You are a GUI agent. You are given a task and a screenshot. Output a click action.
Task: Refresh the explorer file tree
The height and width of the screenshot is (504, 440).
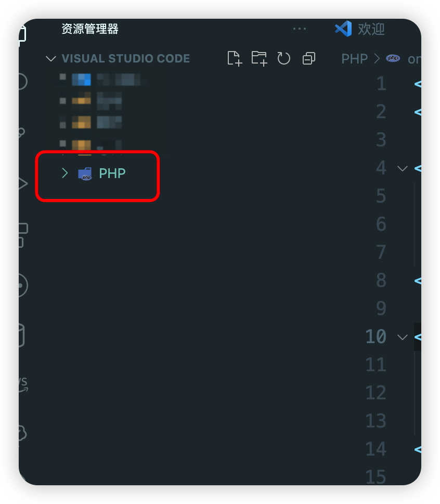coord(283,58)
